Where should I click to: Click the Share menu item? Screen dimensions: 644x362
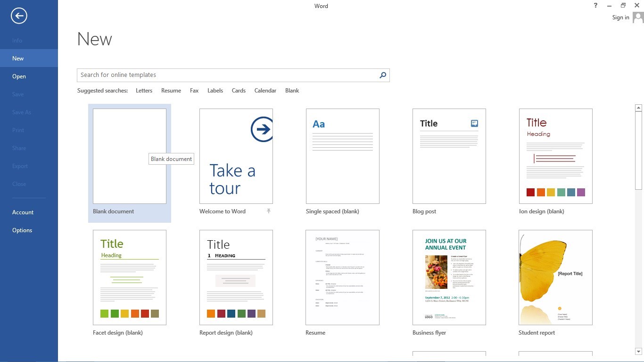tap(29, 148)
